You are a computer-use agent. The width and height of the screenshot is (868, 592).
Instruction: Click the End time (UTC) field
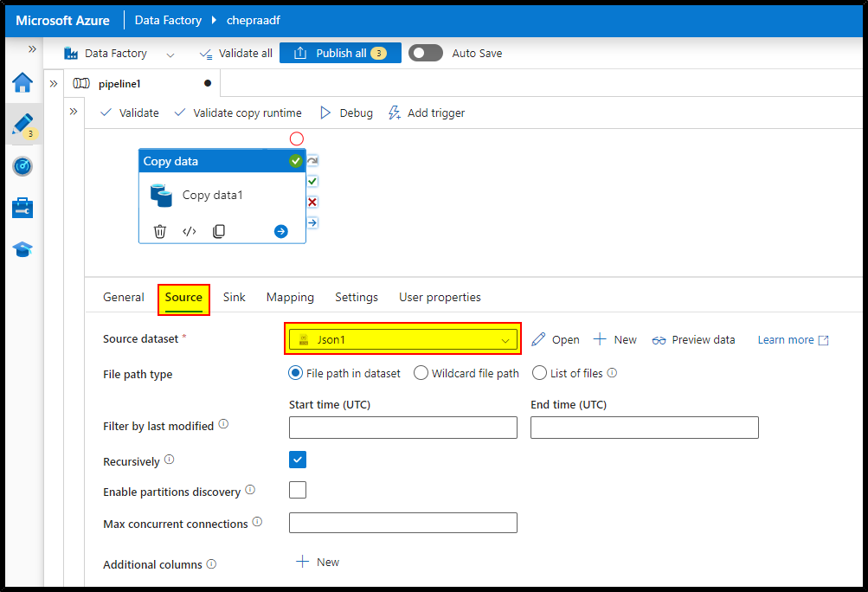point(645,428)
